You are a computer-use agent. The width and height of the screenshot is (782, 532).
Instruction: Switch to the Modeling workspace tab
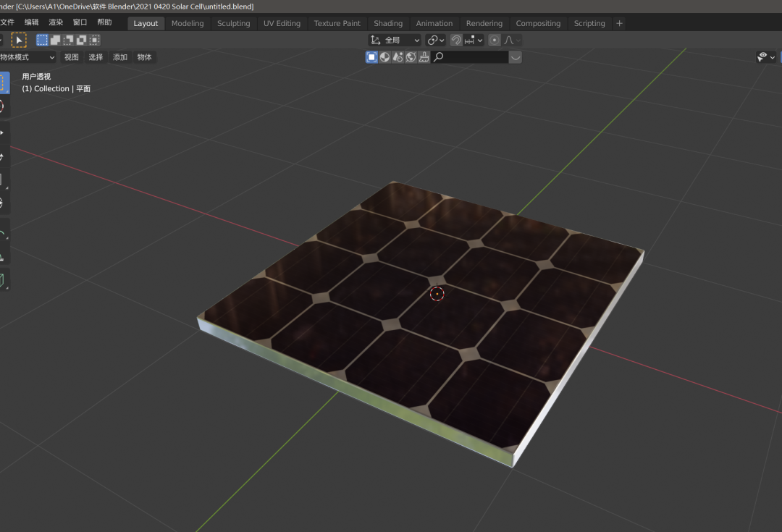coord(188,23)
